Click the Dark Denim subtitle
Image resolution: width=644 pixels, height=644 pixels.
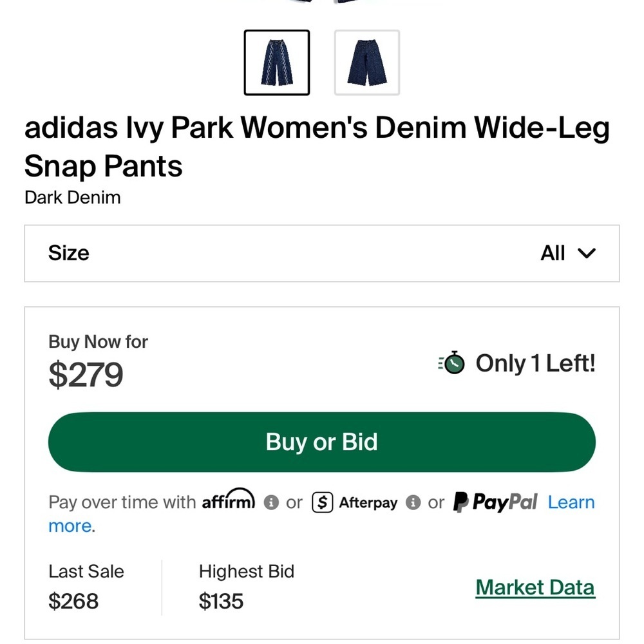pos(72,198)
